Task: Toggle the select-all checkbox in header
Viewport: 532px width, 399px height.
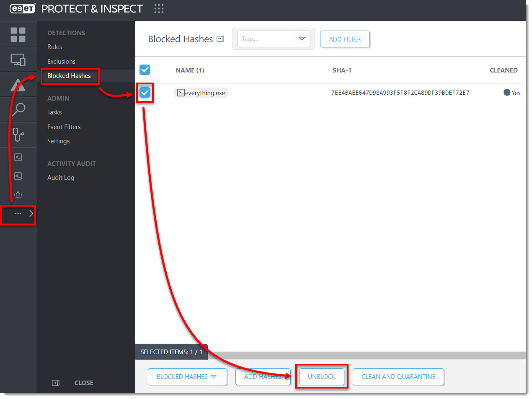Action: pyautogui.click(x=145, y=70)
